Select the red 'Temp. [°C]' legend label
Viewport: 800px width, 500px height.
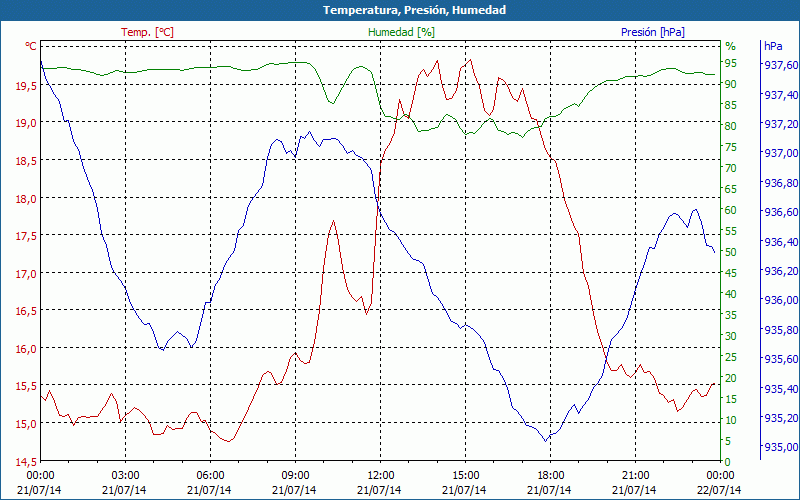pos(147,32)
